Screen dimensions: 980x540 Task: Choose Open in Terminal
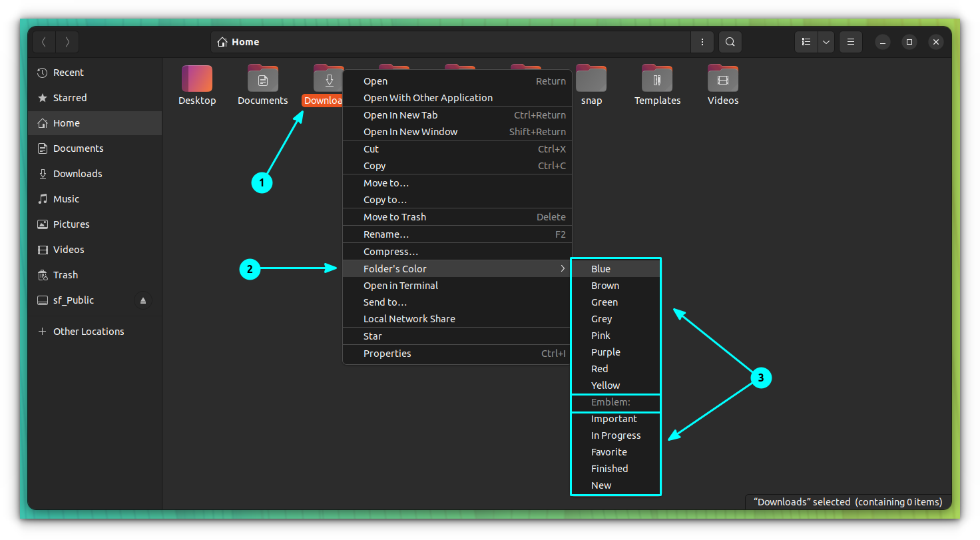[x=457, y=286]
